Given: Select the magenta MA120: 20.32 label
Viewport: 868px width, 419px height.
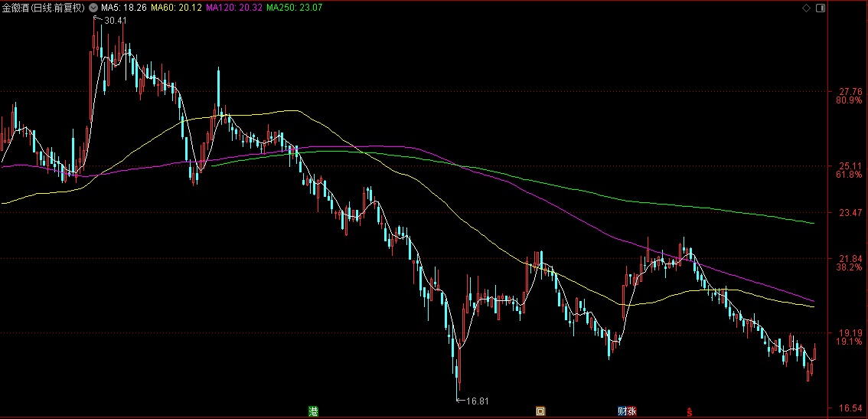Looking at the screenshot, I should (233, 8).
